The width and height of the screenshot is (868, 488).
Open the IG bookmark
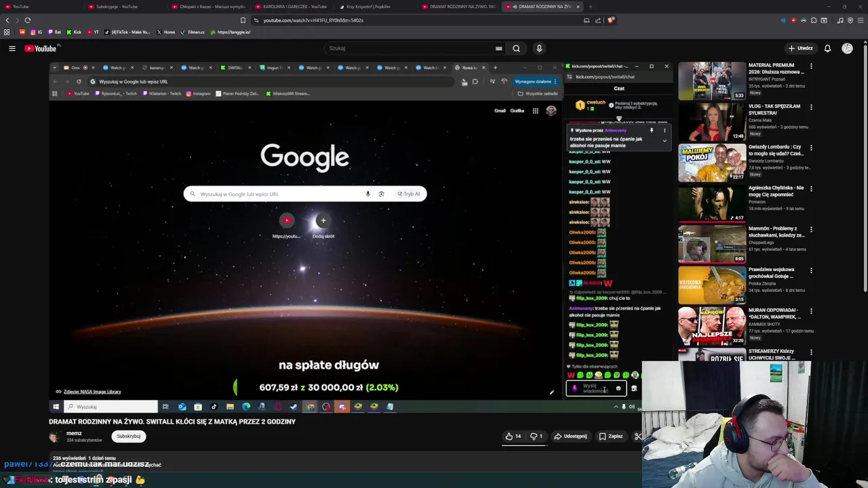pos(36,32)
